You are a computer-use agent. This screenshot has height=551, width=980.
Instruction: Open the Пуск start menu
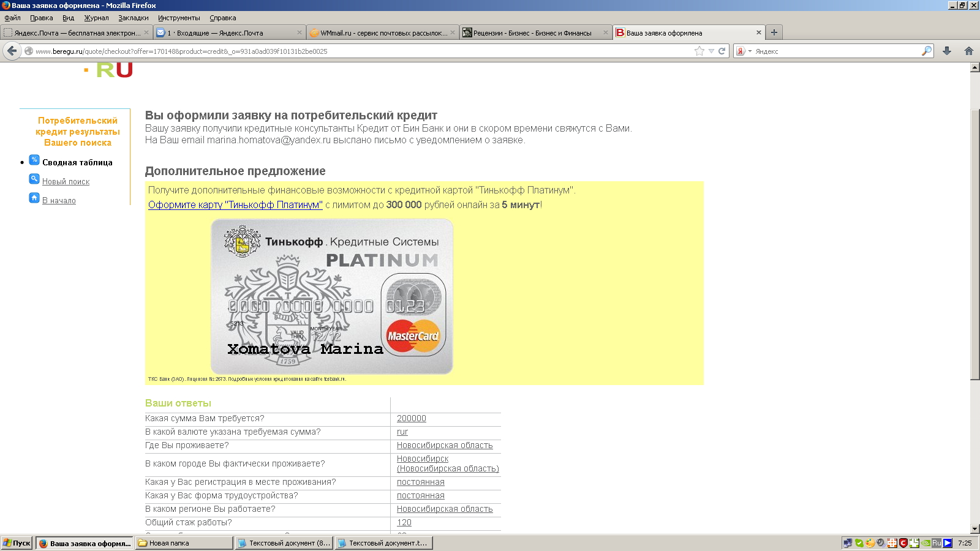[17, 543]
